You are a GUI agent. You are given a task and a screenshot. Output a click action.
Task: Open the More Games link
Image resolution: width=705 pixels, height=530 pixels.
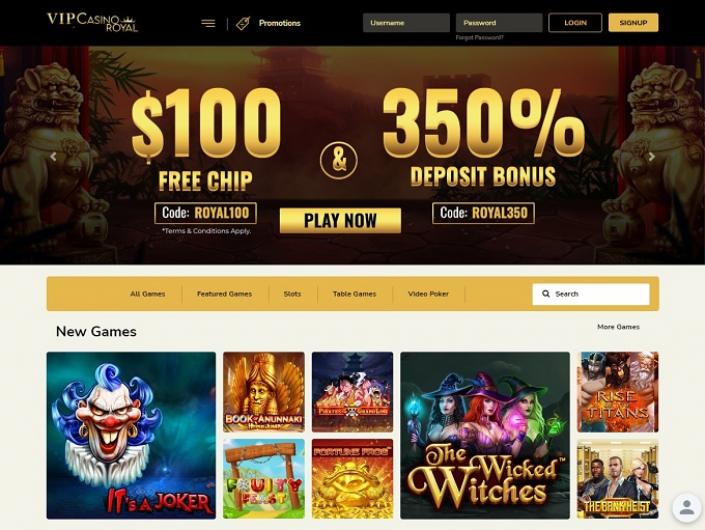pos(618,327)
